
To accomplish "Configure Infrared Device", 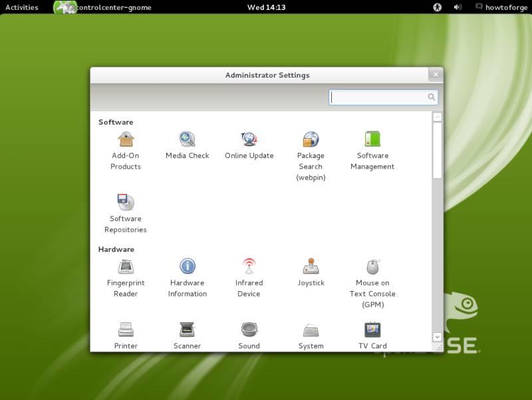I will tap(249, 278).
